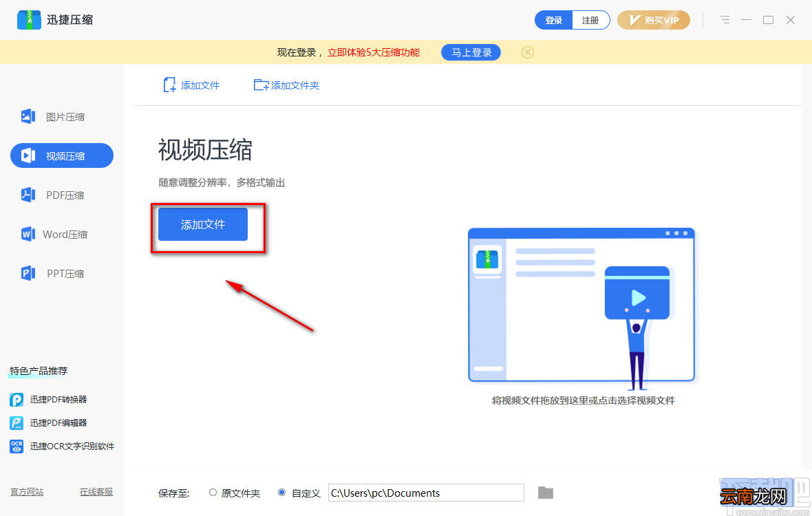Minimize the 迅捷压缩 window
This screenshot has height=516, width=812.
click(x=746, y=20)
